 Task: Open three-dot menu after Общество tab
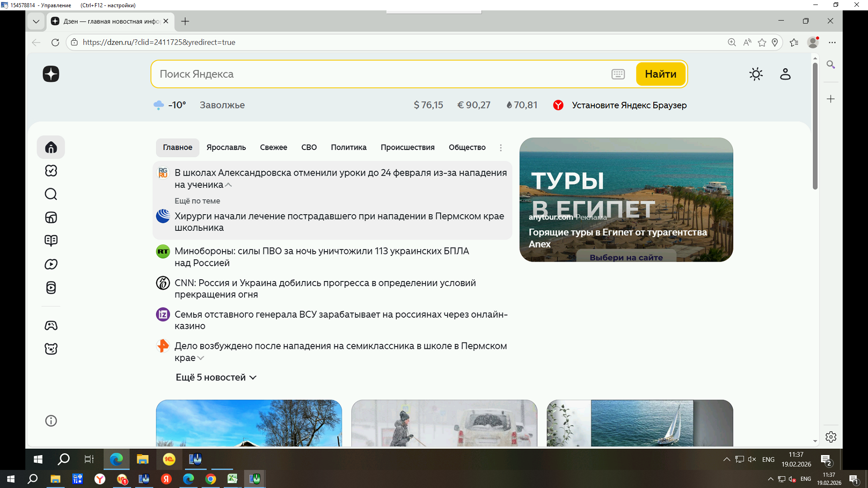click(x=500, y=148)
